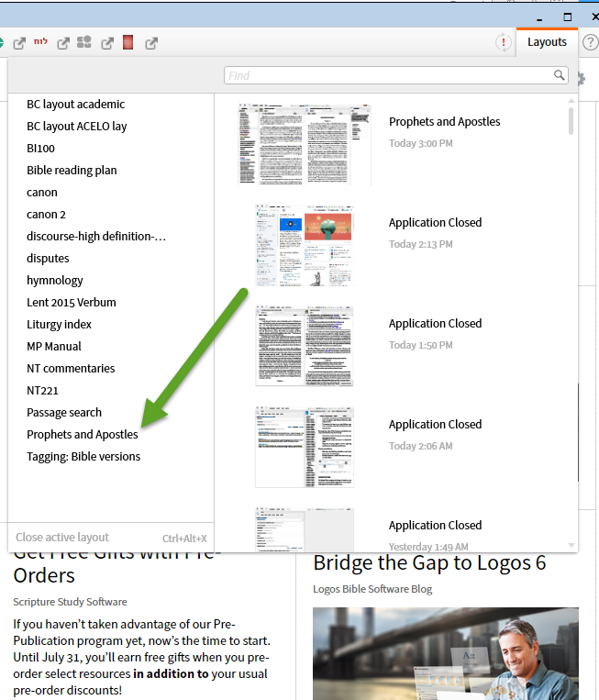Click Prophets and Apostles snapshot title
The width and height of the screenshot is (599, 700).
445,122
